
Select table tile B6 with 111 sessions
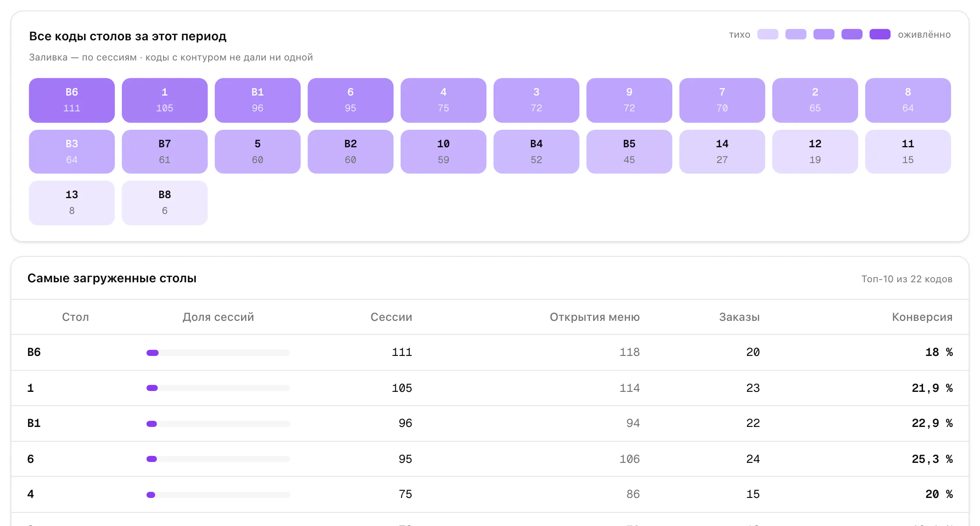pos(72,100)
